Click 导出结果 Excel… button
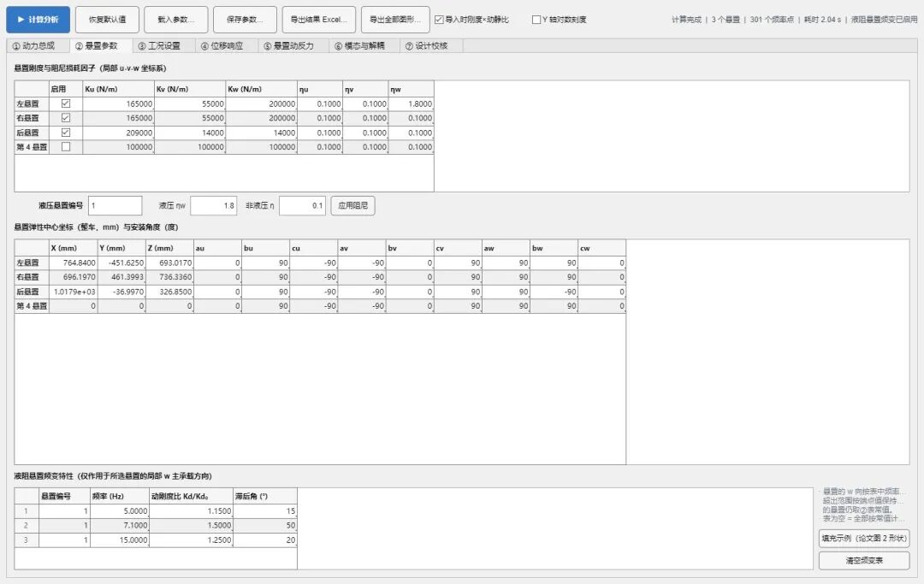The height and width of the screenshot is (584, 924). point(319,20)
